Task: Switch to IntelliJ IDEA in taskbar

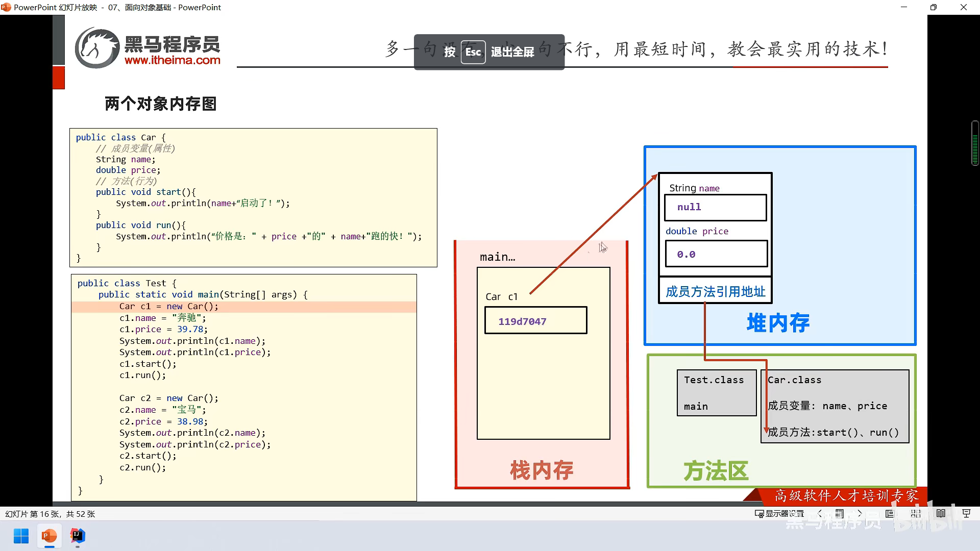Action: 78,536
